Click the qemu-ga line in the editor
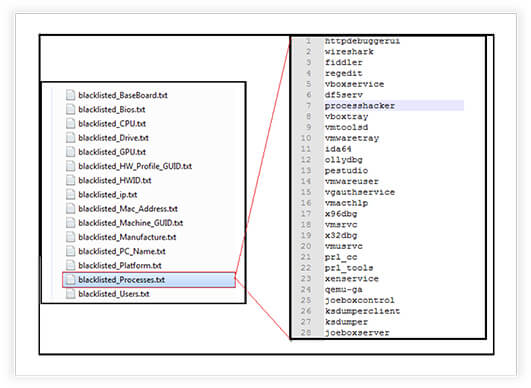 click(x=344, y=290)
